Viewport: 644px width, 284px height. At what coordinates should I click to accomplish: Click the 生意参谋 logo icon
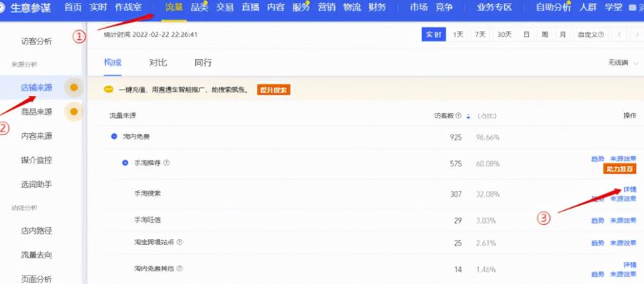pos(1,7)
